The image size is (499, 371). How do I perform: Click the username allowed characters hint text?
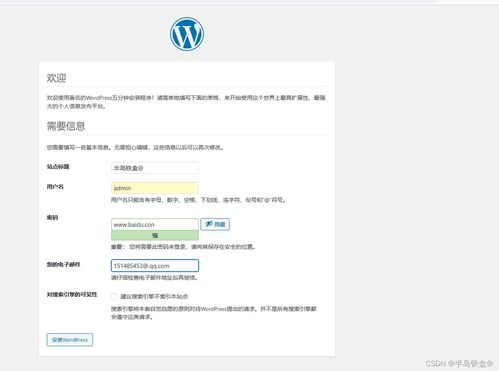tap(198, 200)
